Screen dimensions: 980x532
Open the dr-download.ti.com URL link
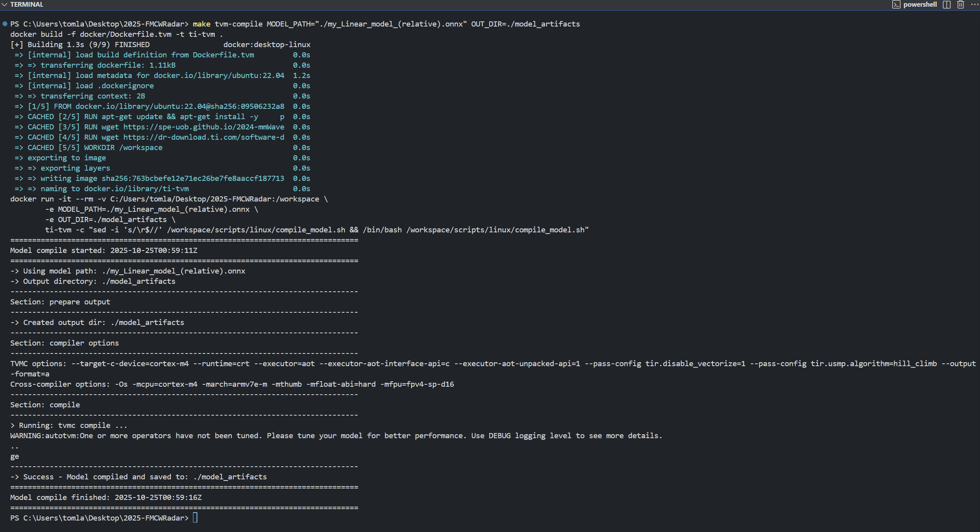(204, 137)
